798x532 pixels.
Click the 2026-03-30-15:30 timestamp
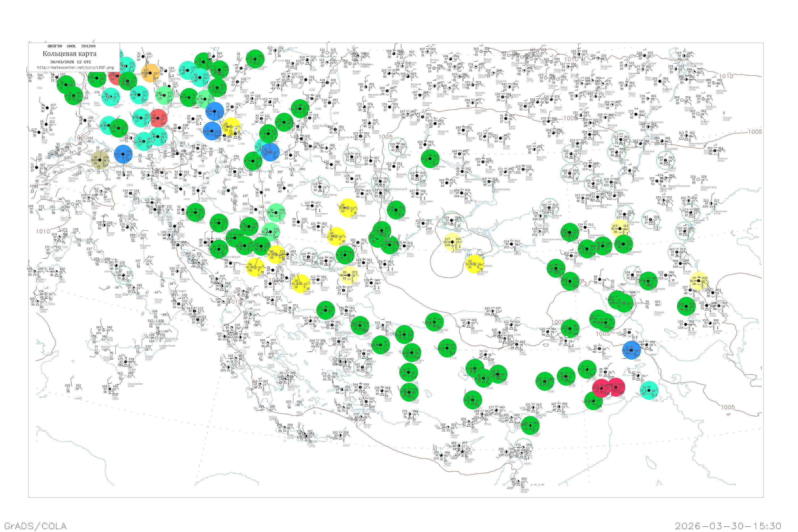728,526
